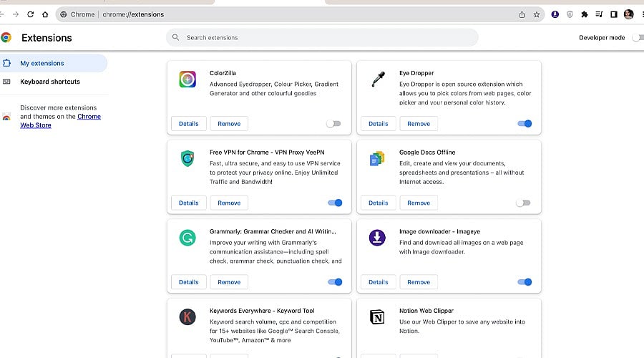
Task: Remove the ColorZilla extension
Action: [229, 124]
